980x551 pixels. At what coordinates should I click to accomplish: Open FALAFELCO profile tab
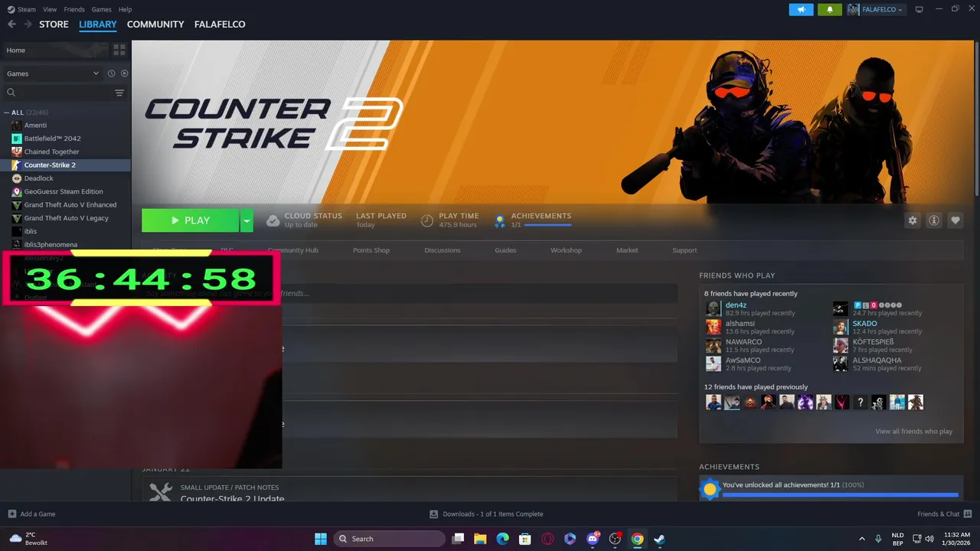[220, 24]
